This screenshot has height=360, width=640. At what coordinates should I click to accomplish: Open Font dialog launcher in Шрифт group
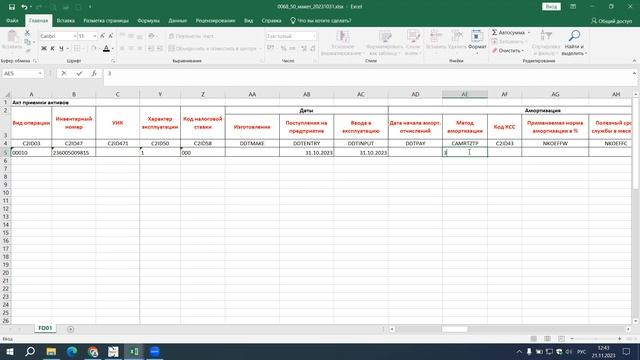click(113, 61)
